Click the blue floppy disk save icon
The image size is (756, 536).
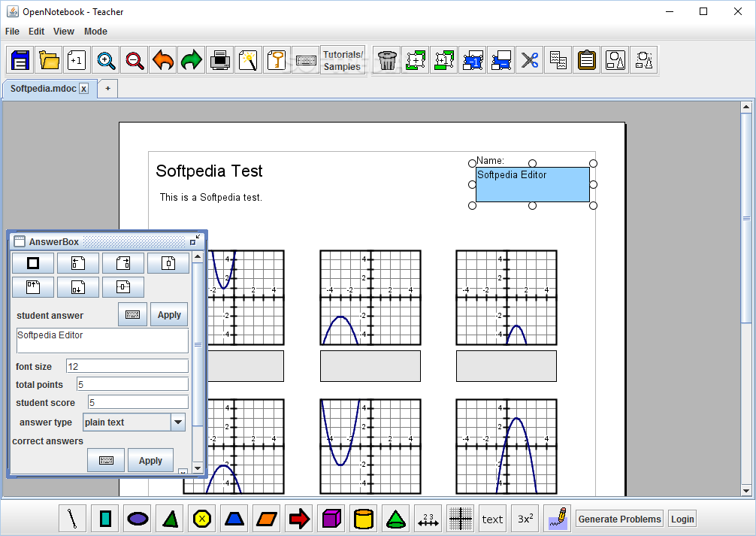click(20, 60)
